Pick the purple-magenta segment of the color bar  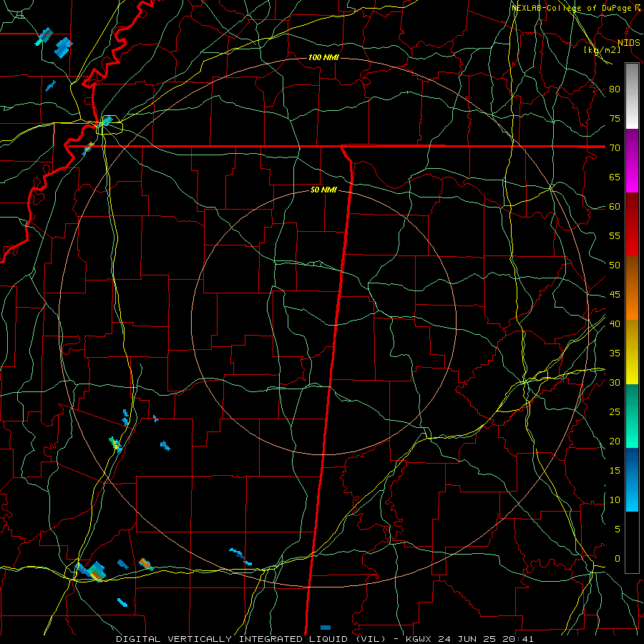(632, 160)
